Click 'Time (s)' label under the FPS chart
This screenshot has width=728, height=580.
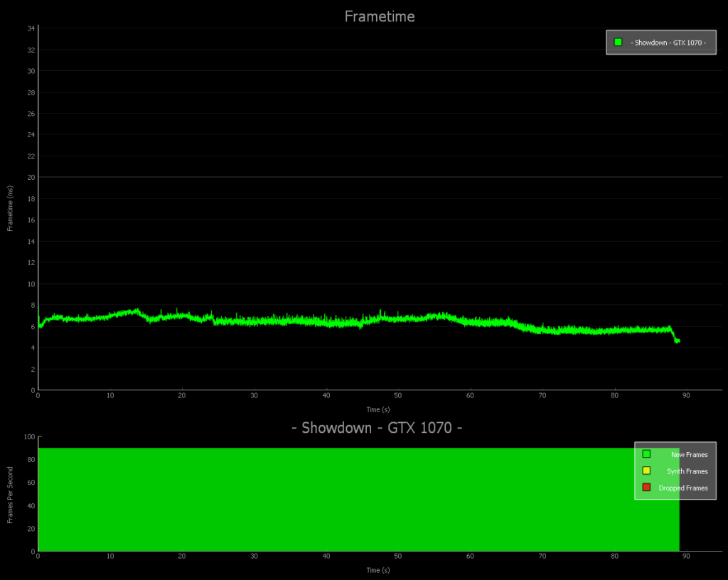378,570
